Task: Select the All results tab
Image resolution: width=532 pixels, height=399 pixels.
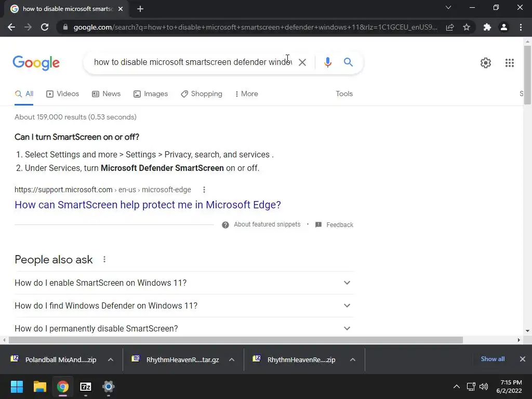Action: tap(24, 94)
